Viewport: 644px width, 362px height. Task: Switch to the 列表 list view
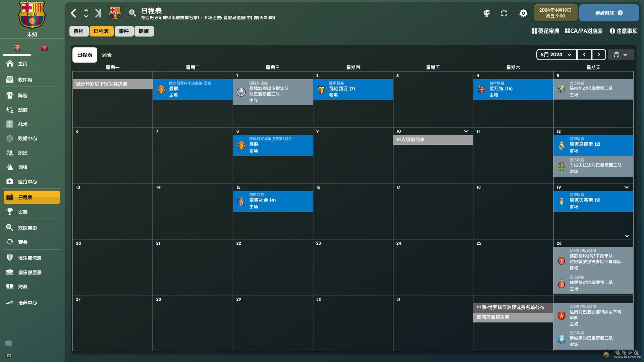coord(107,55)
